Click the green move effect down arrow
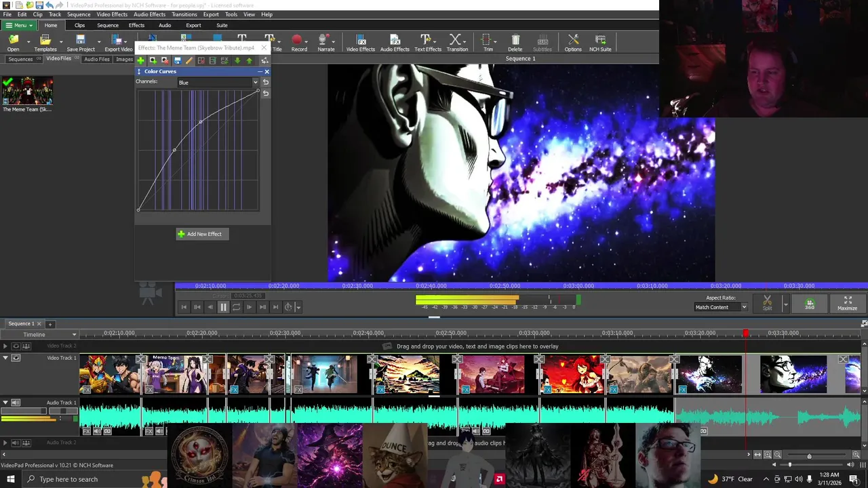This screenshot has height=488, width=868. click(237, 60)
